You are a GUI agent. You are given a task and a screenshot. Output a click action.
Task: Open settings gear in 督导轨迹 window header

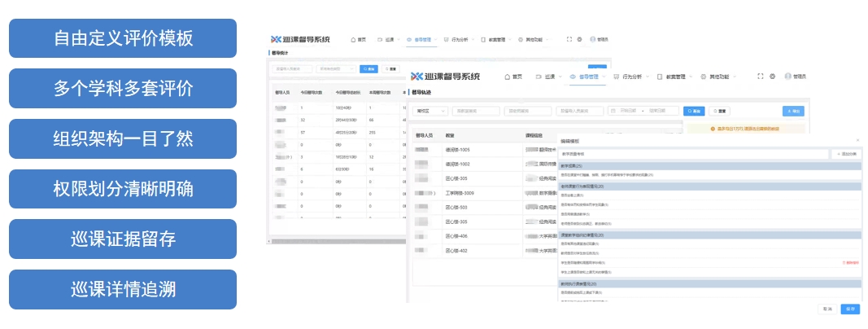[x=773, y=77]
